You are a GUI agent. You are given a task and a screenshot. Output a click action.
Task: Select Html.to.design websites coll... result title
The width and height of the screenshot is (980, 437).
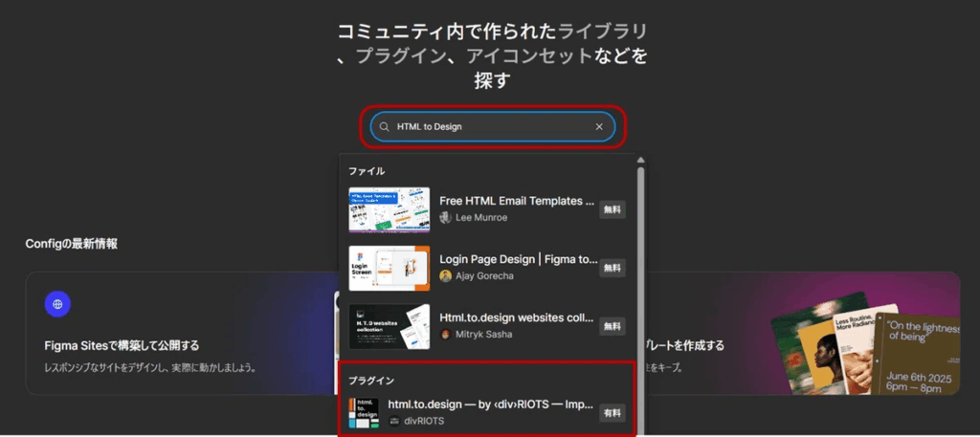point(517,317)
